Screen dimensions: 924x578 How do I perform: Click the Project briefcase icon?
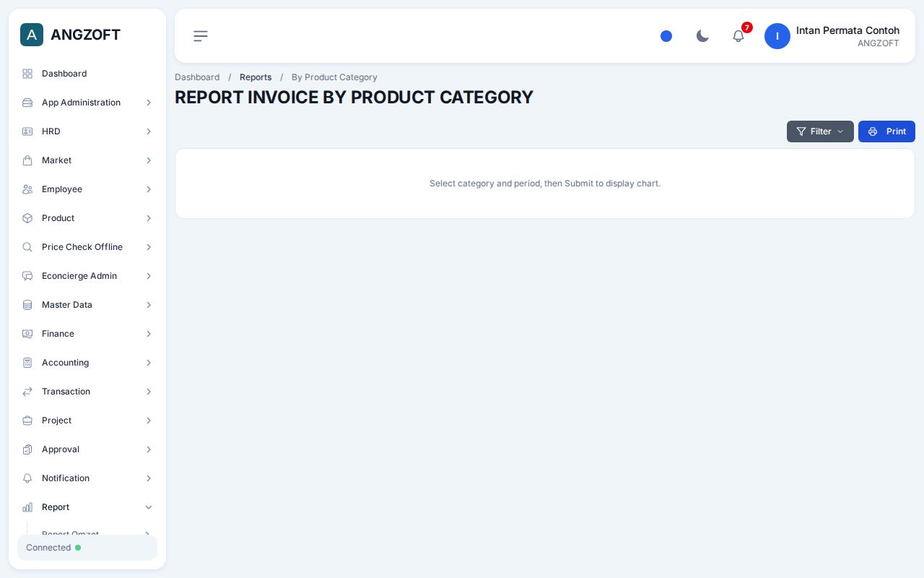tap(27, 420)
